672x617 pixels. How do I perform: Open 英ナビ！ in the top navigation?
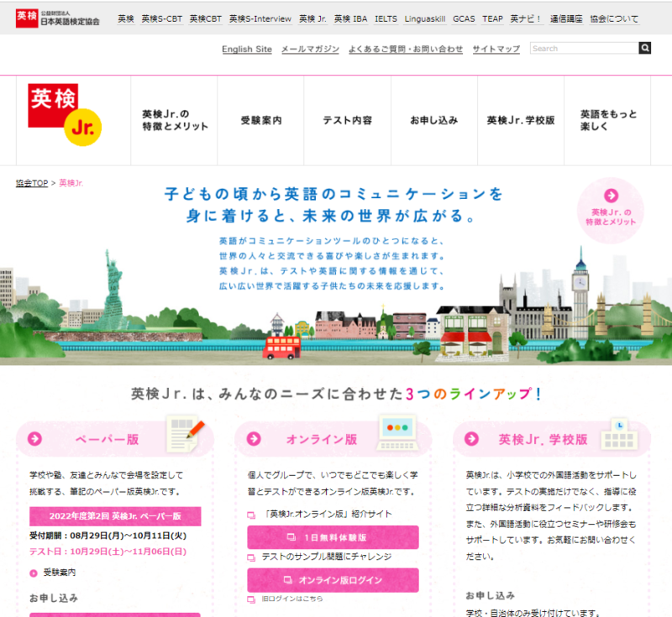point(527,18)
